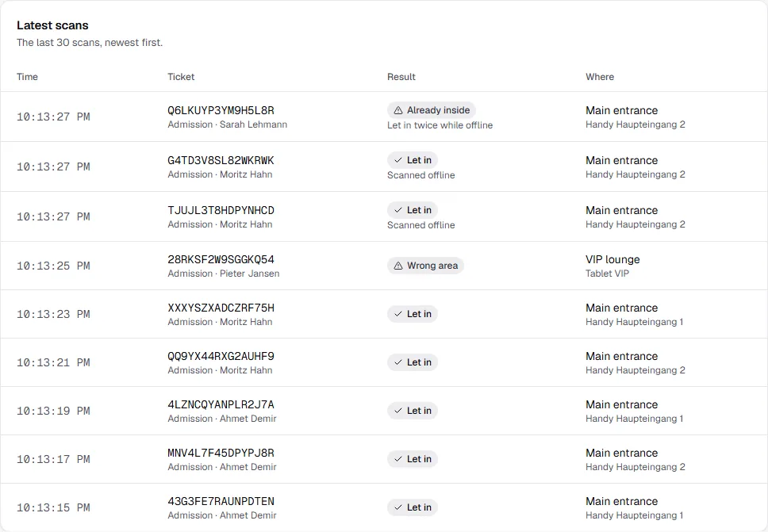Click 'Scanned offline' under ticket TJUJL3T8HDPYNHCD
This screenshot has height=532, width=768.
click(x=420, y=225)
